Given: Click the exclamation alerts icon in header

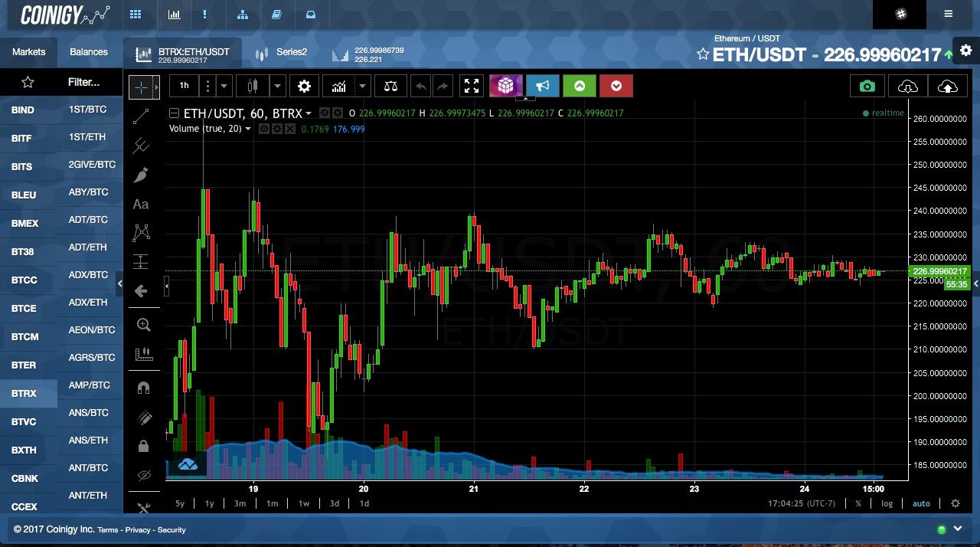Looking at the screenshot, I should (204, 14).
